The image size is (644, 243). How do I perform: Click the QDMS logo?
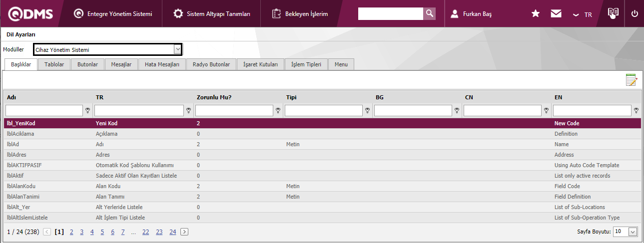(31, 14)
